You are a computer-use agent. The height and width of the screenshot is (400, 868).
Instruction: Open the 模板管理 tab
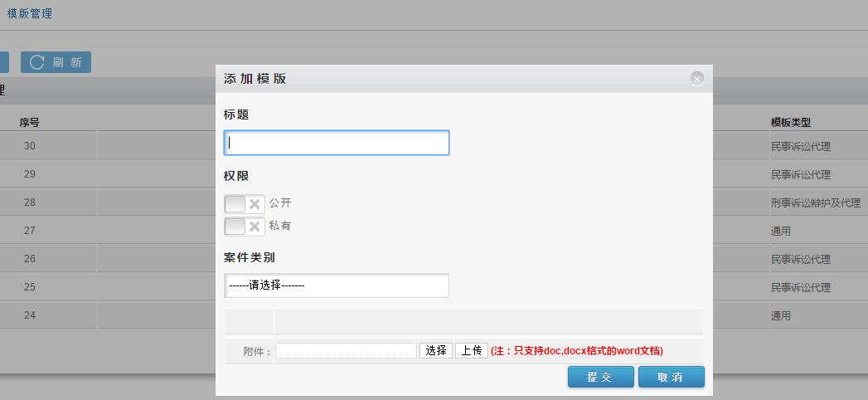click(30, 14)
